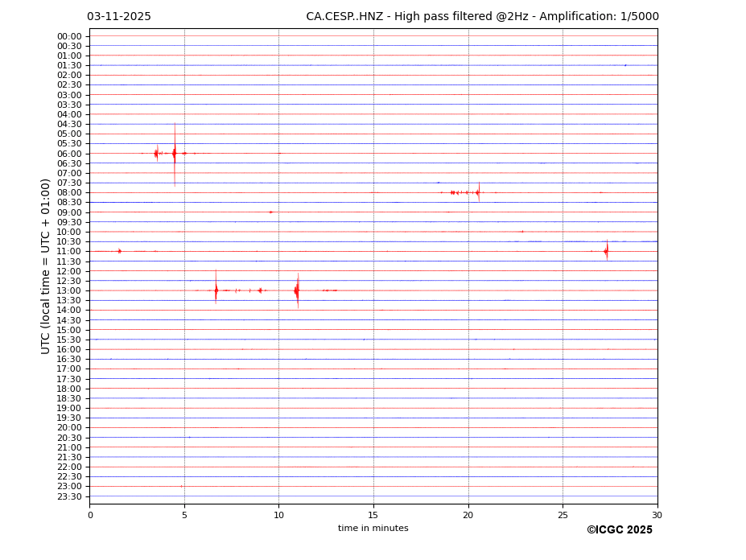Click the small red event on the 09:00 trace
Viewport: 746px width, 560px height.
tap(270, 212)
